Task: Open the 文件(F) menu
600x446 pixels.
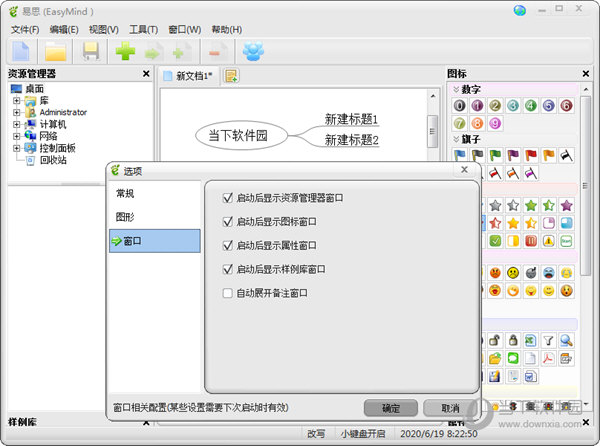Action: (x=25, y=29)
